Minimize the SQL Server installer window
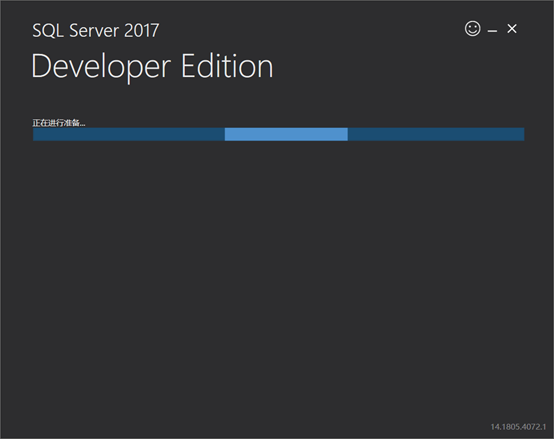Screen dimensions: 554x439 pos(492,31)
